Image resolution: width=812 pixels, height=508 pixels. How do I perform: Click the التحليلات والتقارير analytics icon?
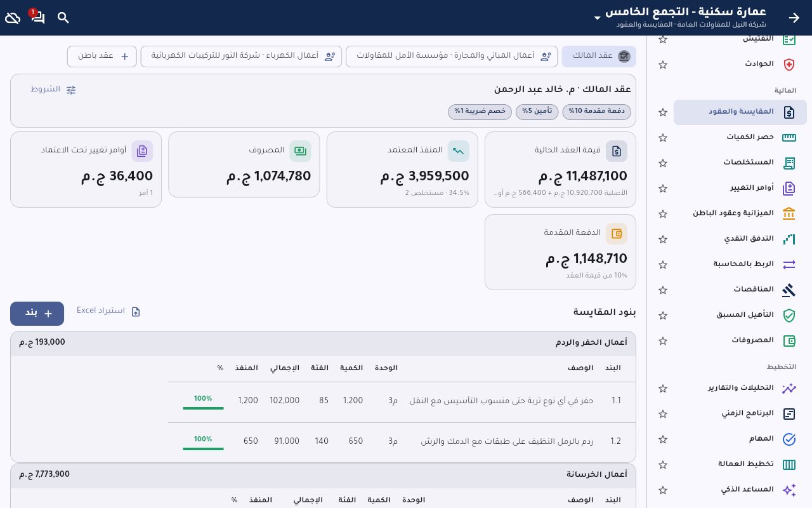(789, 388)
